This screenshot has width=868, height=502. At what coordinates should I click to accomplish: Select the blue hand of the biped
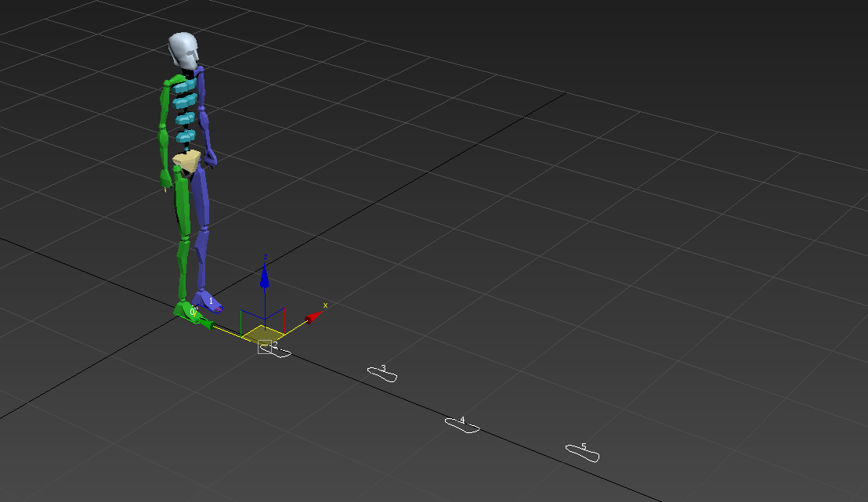pos(211,158)
